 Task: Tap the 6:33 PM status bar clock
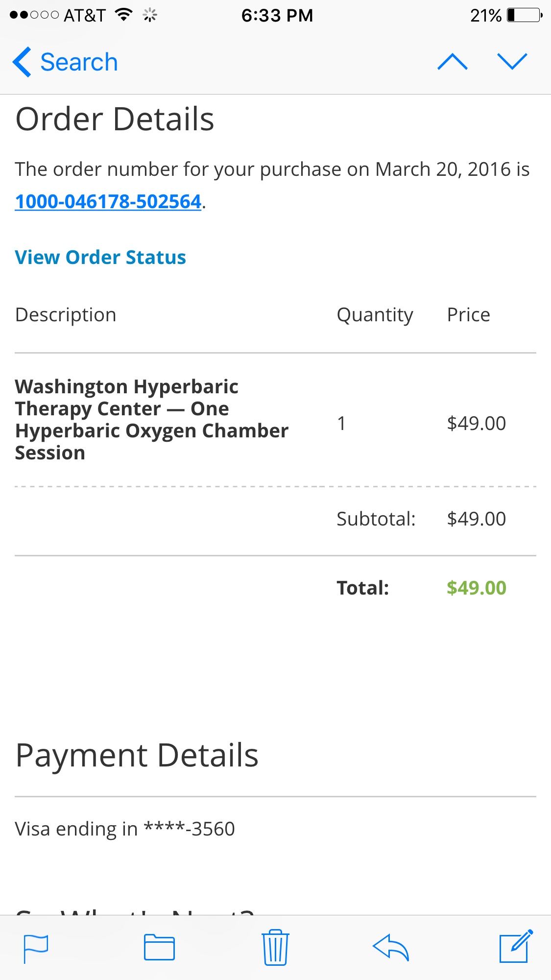pyautogui.click(x=277, y=15)
